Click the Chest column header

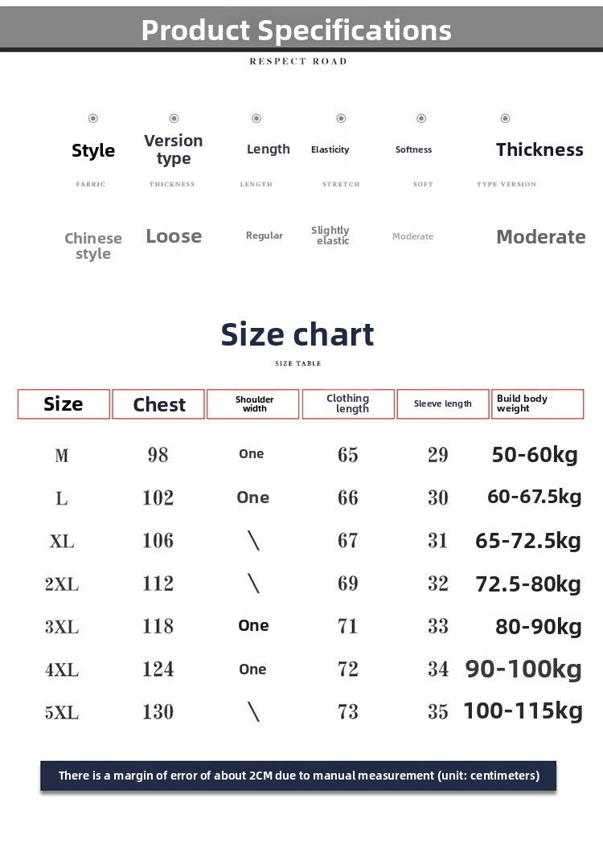click(x=158, y=404)
